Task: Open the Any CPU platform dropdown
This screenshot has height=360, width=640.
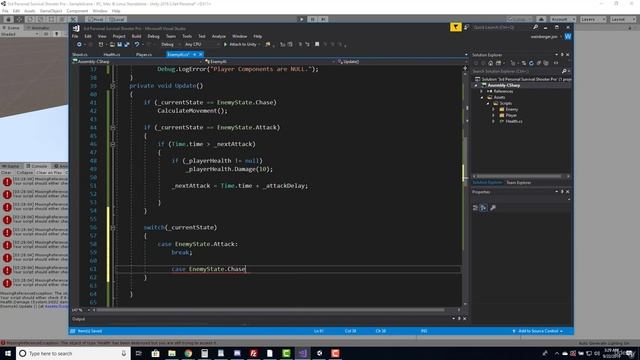Action: click(x=201, y=44)
